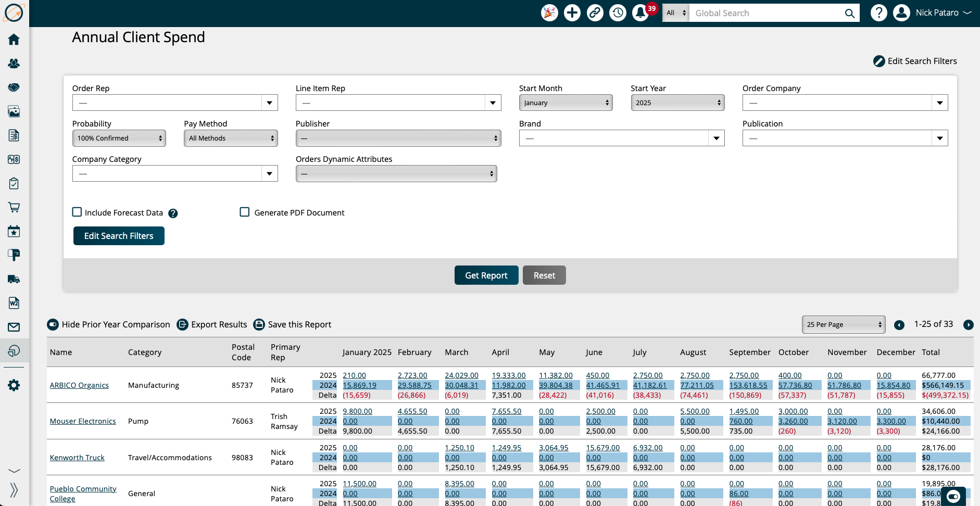Open the image gallery icon in sidebar
980x506 pixels.
[14, 111]
